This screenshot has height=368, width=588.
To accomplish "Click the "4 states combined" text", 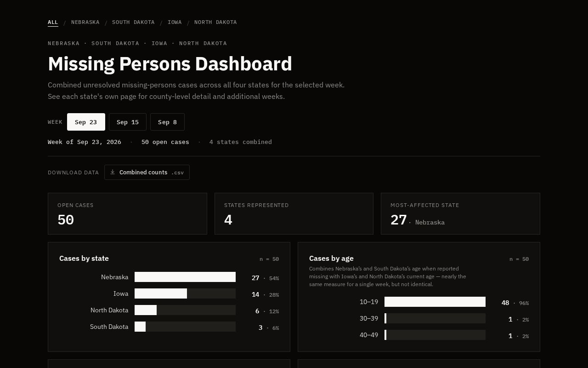I will click(x=241, y=142).
